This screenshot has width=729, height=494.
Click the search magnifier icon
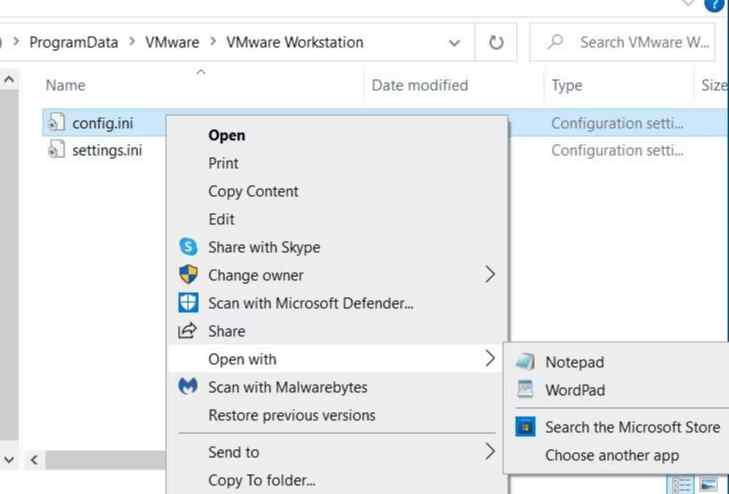[555, 42]
